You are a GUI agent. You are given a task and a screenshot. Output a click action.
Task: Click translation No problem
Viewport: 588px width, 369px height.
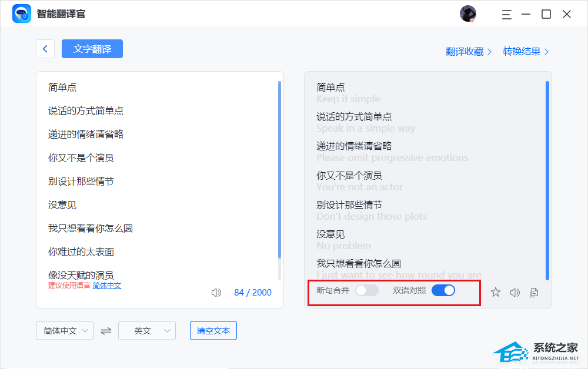(343, 246)
